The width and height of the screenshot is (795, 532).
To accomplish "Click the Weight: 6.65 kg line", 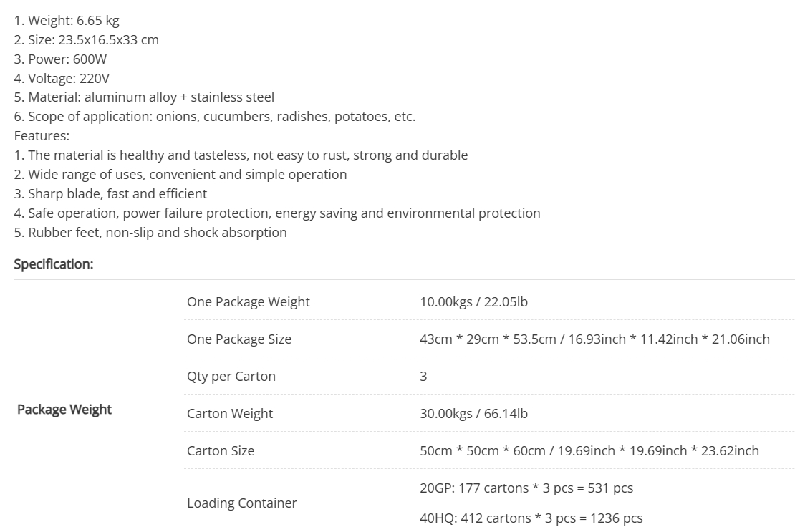I will 67,21.
